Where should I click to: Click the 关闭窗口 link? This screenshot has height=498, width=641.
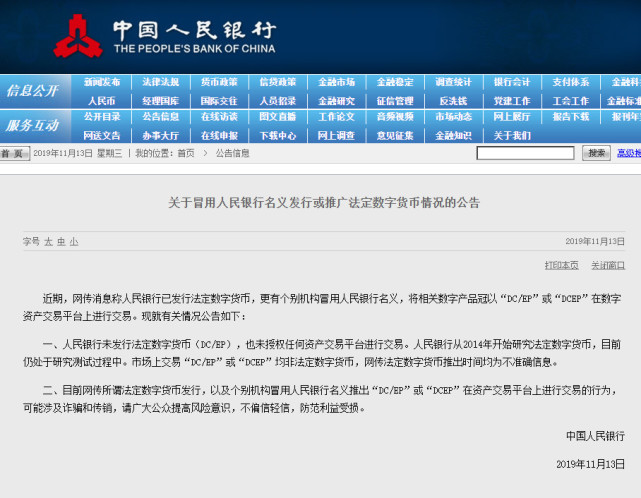tap(608, 266)
